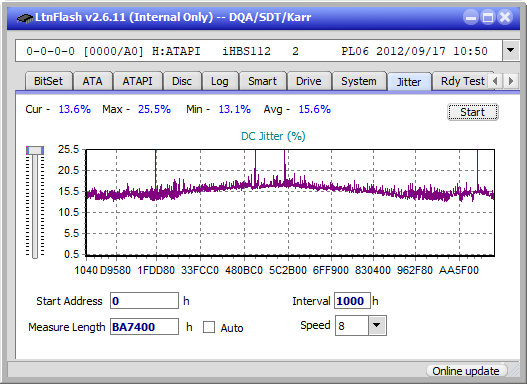Open the Speed dropdown

pyautogui.click(x=377, y=325)
